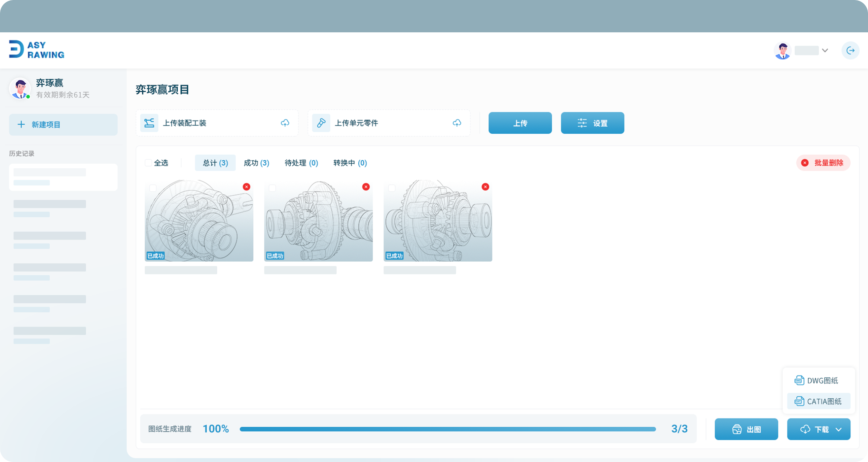Screen dimensions: 868x462
Task: Click the 图纸生成进度 progress bar
Action: [x=448, y=429]
